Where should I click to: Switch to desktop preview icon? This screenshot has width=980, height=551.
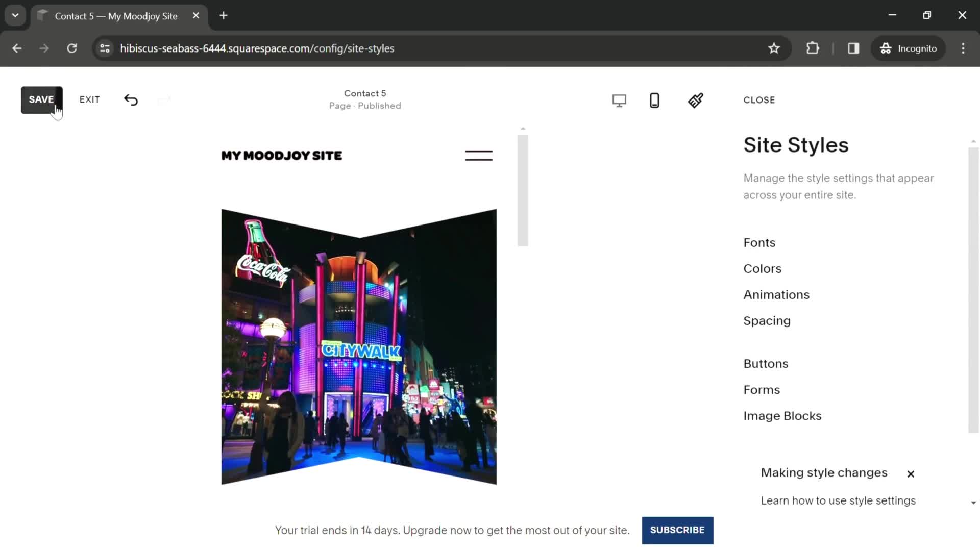[619, 101]
